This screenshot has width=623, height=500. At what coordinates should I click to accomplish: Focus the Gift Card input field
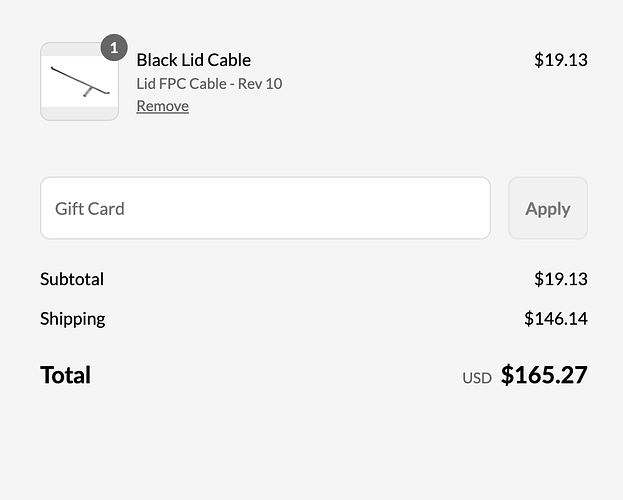[x=265, y=208]
